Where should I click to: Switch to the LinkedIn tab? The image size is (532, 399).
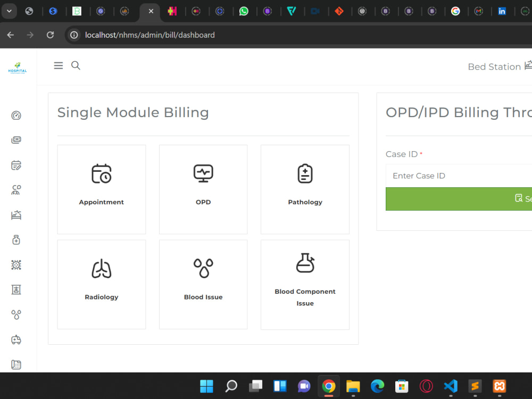[502, 11]
